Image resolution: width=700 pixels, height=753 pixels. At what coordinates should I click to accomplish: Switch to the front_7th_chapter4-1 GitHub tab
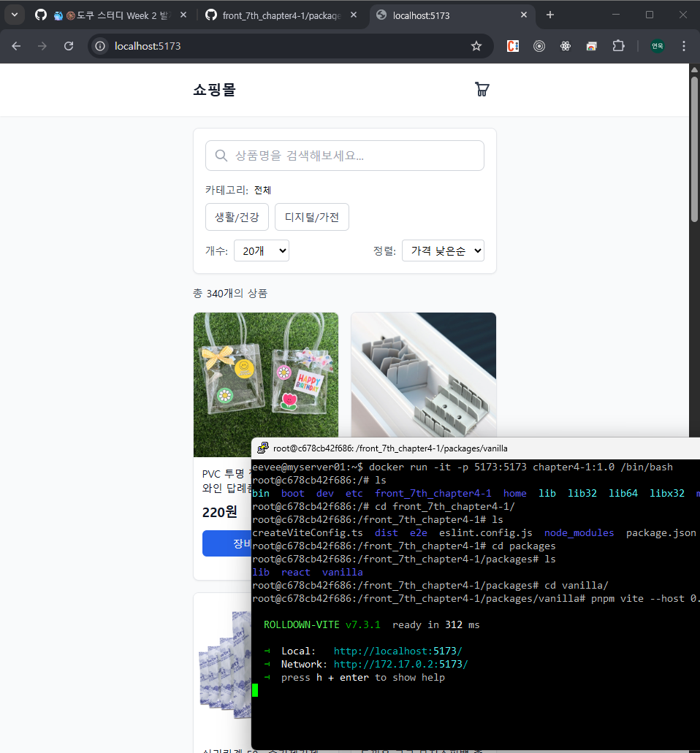coord(281,15)
